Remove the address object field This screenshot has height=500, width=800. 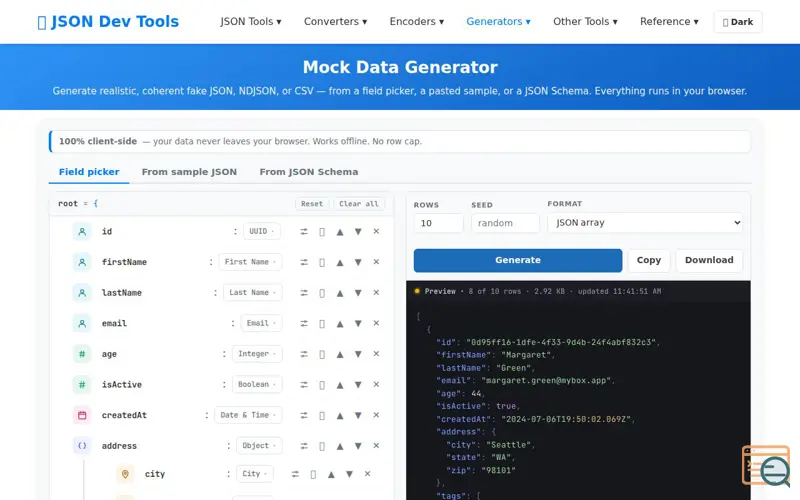(376, 446)
